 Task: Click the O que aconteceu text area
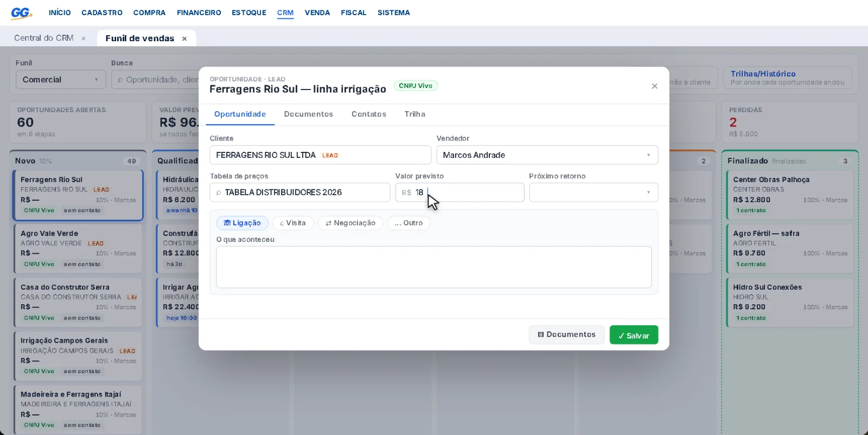point(433,267)
